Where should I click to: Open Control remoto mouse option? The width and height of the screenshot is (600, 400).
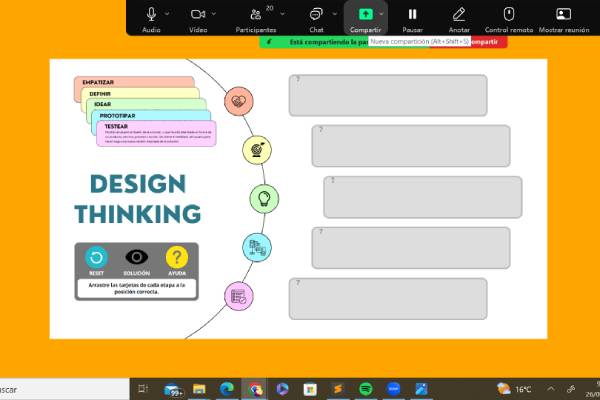point(508,14)
